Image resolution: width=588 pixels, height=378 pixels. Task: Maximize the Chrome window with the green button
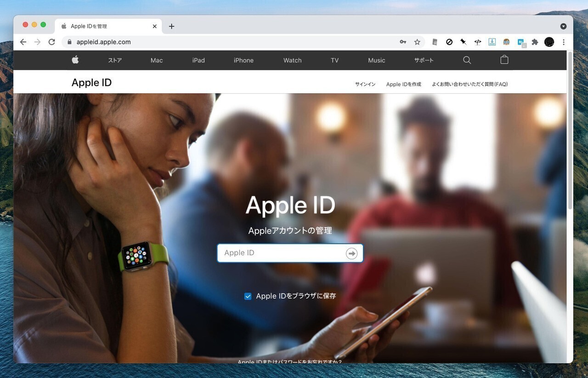point(43,25)
